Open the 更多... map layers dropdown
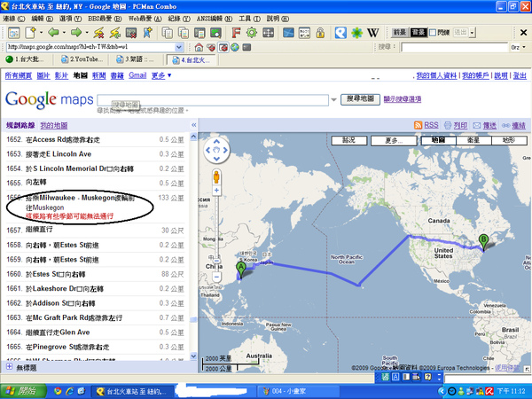The width and height of the screenshot is (532, 399). (x=394, y=140)
